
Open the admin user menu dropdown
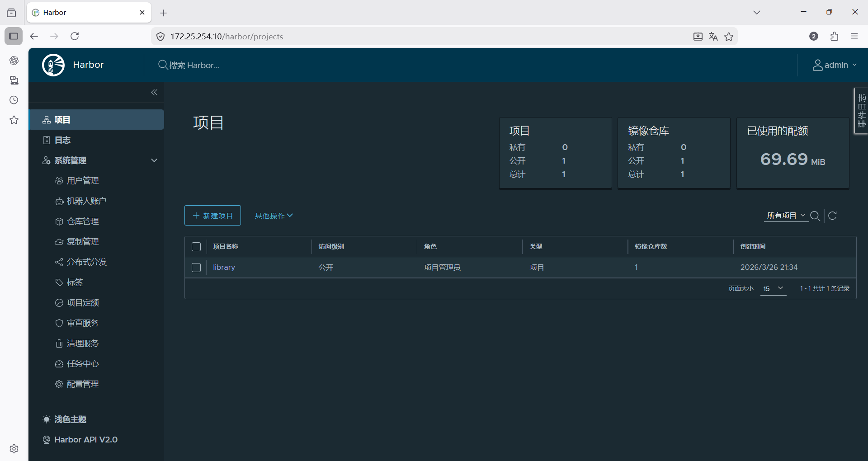[x=835, y=65]
